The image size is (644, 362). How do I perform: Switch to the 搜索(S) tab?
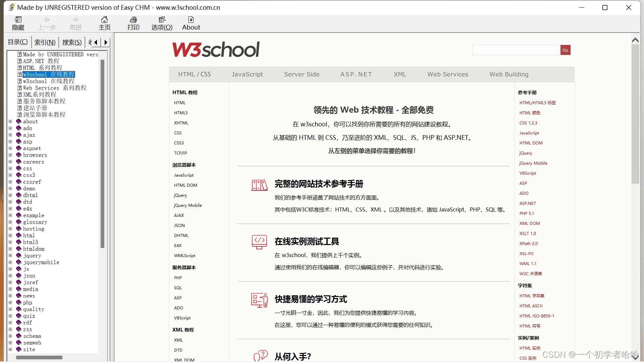pos(71,42)
